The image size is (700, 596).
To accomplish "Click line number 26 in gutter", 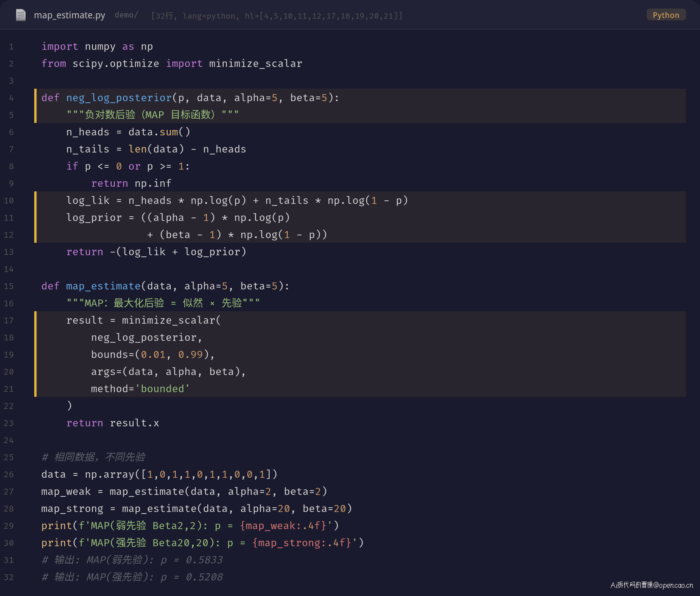I will [9, 475].
